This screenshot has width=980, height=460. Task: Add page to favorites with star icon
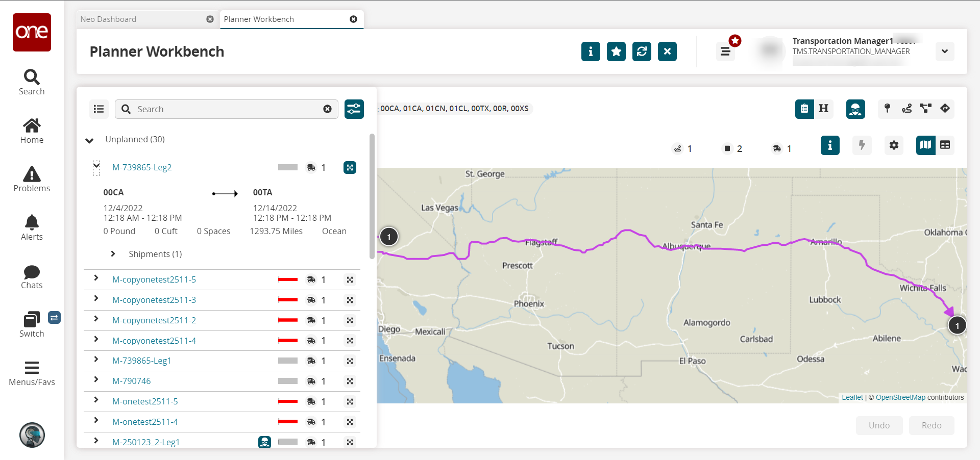616,52
